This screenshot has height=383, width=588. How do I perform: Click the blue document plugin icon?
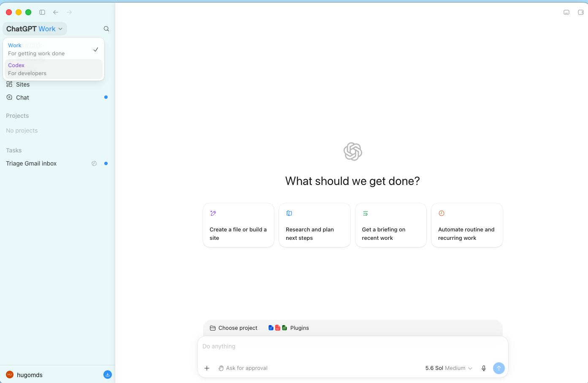(x=271, y=328)
